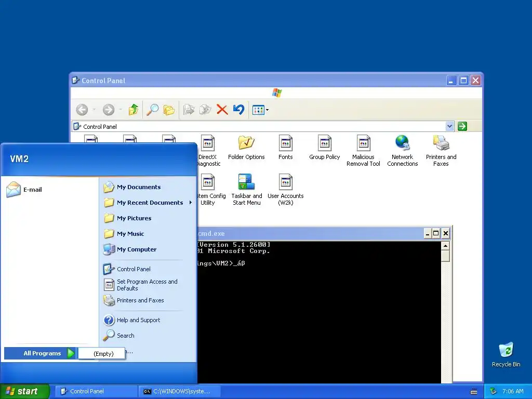Viewport: 532px width, 399px height.
Task: Maximize the cmd.exe window
Action: 436,233
